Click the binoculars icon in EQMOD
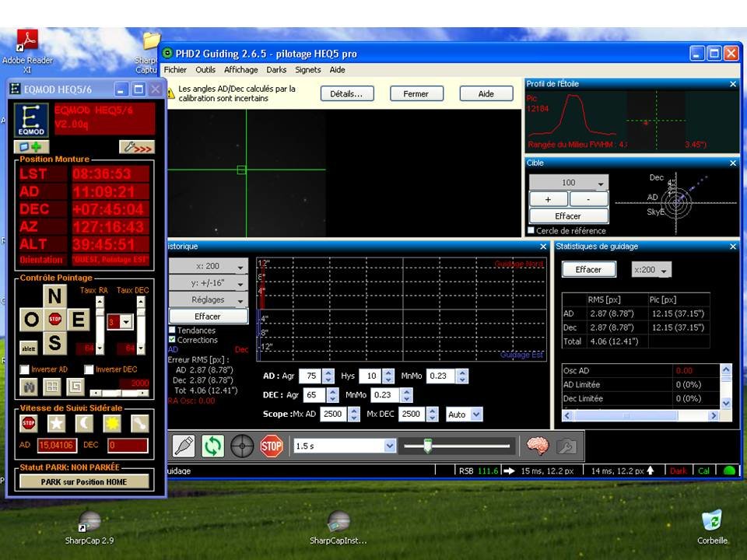The height and width of the screenshot is (560, 747). 29,387
